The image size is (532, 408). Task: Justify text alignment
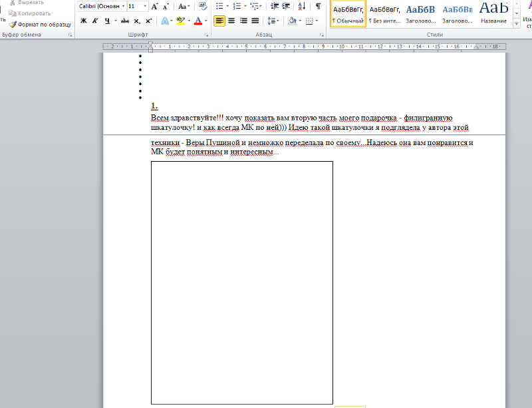point(255,21)
